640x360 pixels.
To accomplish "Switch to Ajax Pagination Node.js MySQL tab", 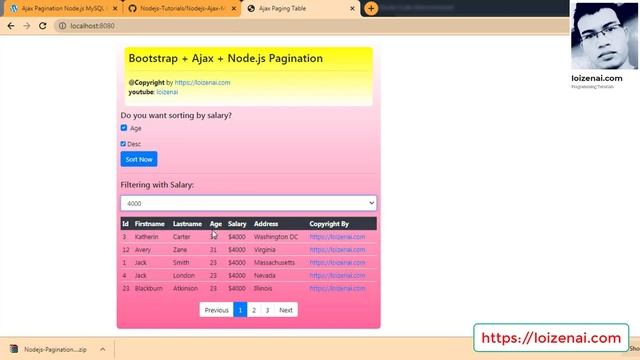I will (x=62, y=8).
